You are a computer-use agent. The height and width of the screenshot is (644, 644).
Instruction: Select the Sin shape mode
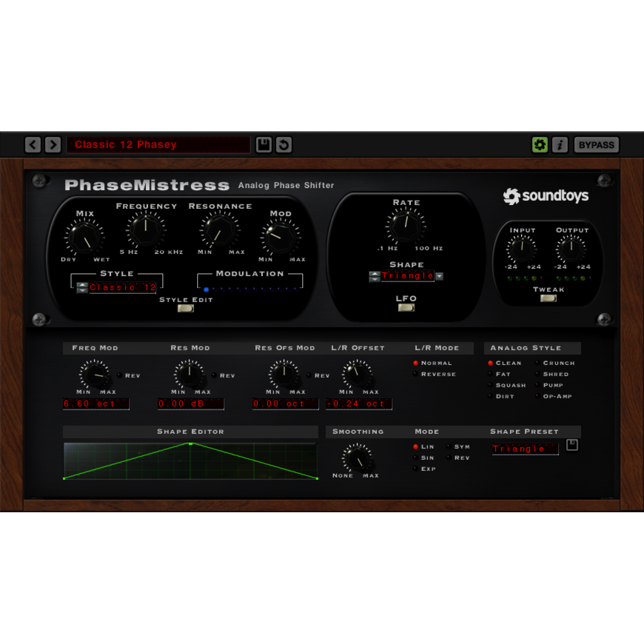pos(416,458)
